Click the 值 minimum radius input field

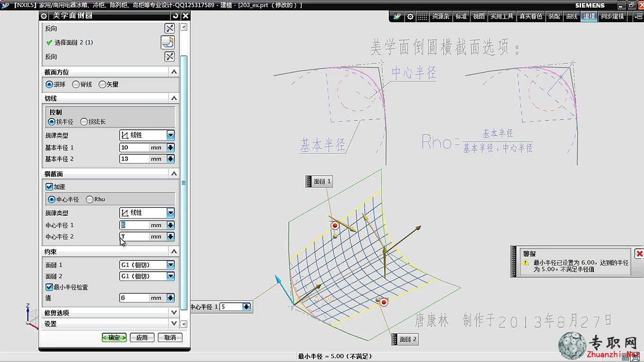134,298
